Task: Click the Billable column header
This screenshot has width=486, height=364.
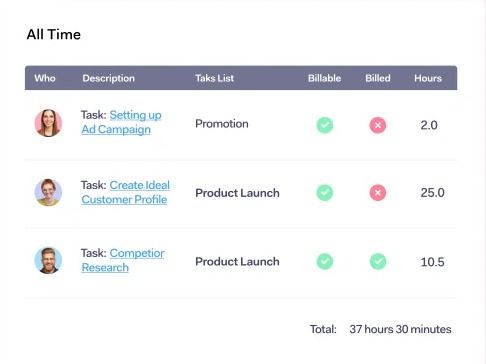Action: click(x=324, y=78)
